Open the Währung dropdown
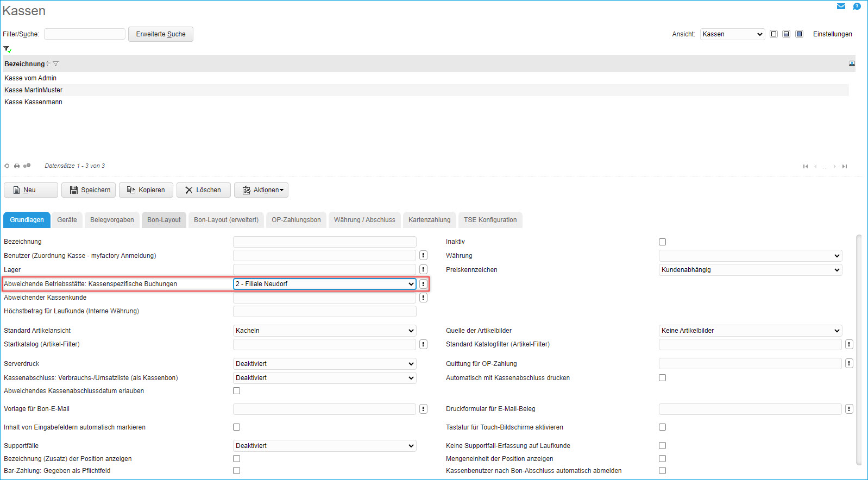Screen dimensions: 868x480 [x=750, y=256]
